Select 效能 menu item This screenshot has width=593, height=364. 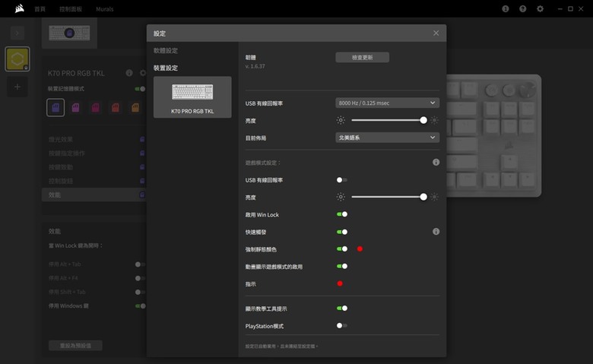(x=94, y=195)
